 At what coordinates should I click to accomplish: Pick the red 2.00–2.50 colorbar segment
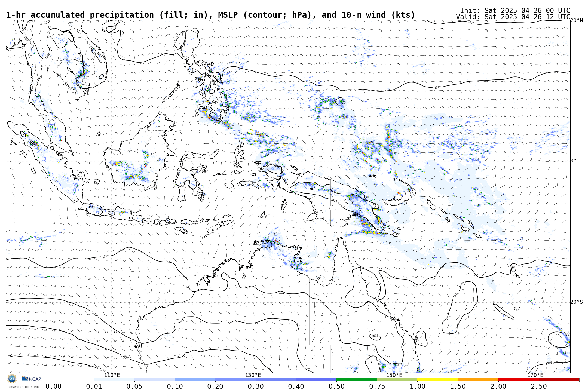coord(519,379)
